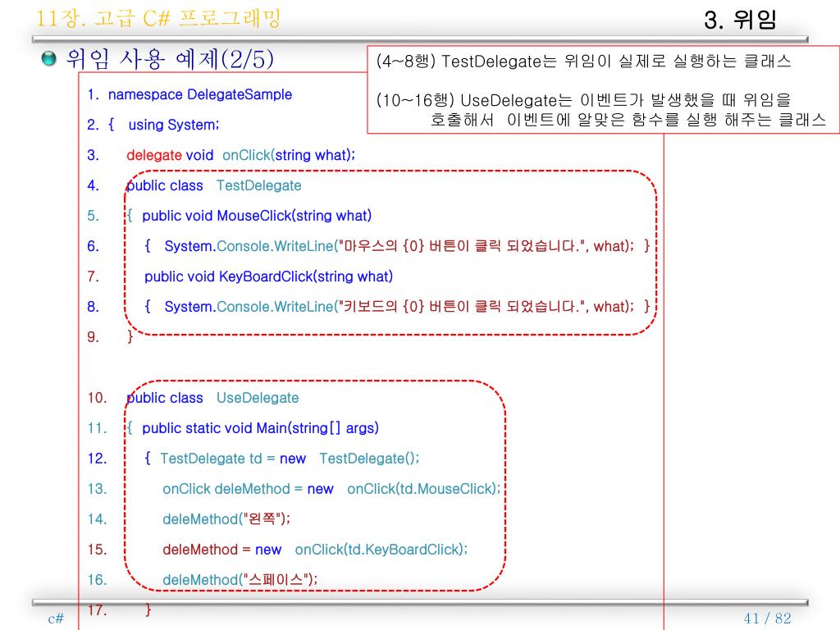Click the red keyword 'delegate' on line 3
The width and height of the screenshot is (840, 630).
(154, 155)
